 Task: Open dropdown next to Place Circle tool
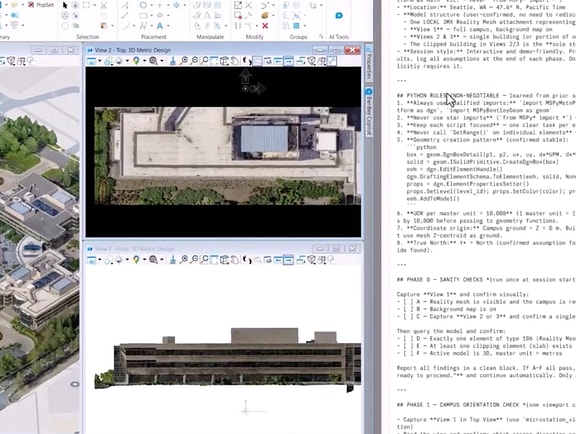(151, 5)
